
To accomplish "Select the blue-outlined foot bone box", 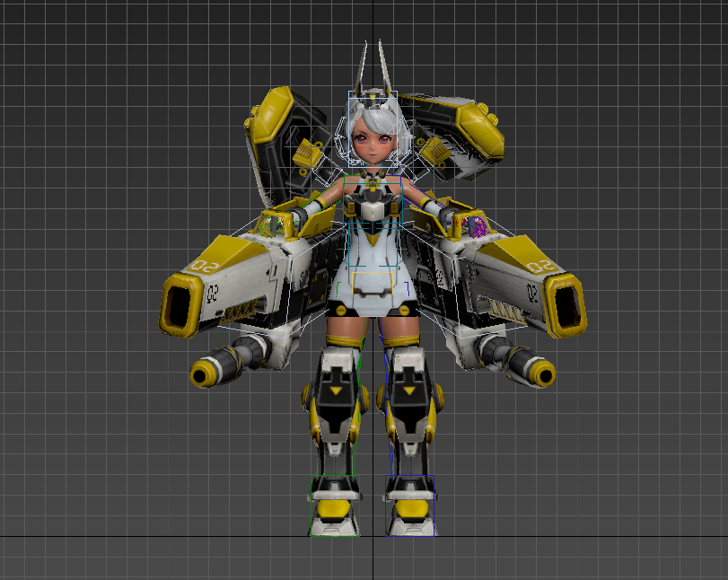I will pos(410,505).
